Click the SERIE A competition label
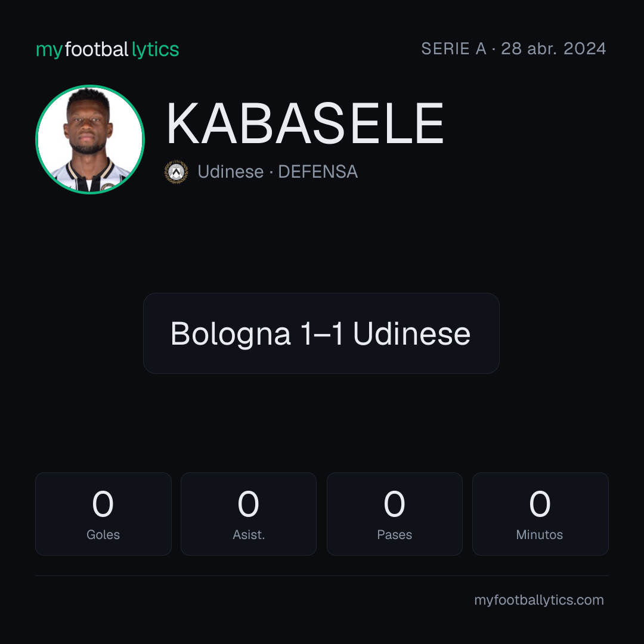The height and width of the screenshot is (644, 644). (x=453, y=48)
